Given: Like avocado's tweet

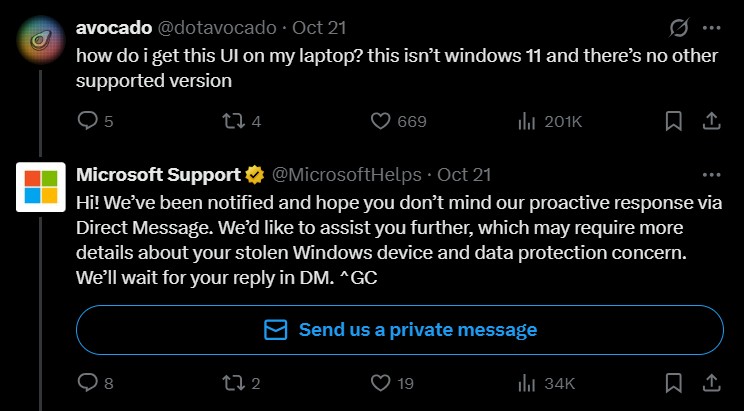Looking at the screenshot, I should pos(380,121).
